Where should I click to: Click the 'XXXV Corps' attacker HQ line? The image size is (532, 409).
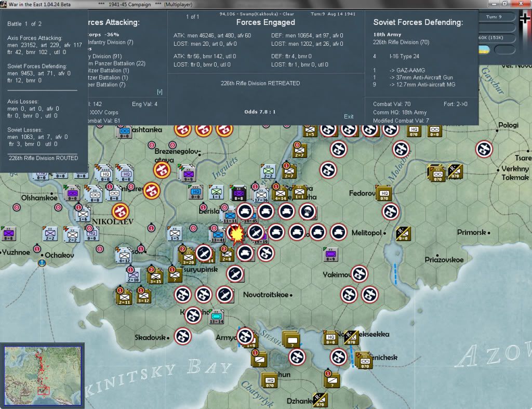(104, 112)
